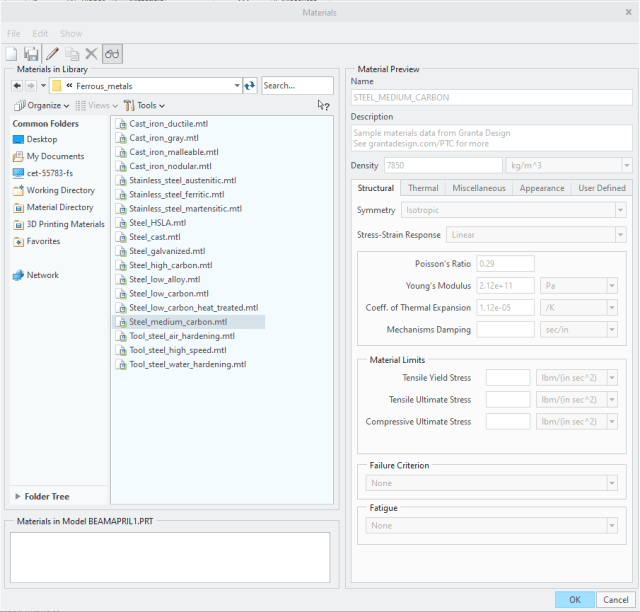This screenshot has width=640, height=612.
Task: Open the Organize dropdown menu
Action: click(x=42, y=105)
